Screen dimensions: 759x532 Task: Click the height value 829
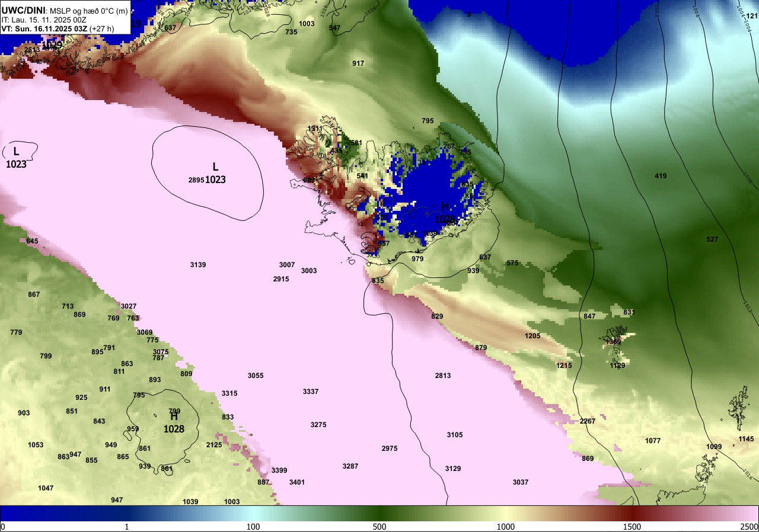pos(437,316)
